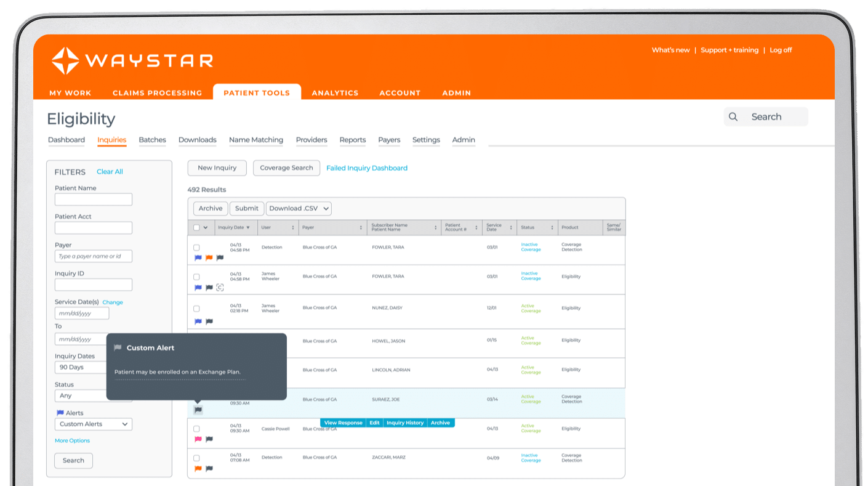Open the Analytics menu
868x486 pixels.
point(335,92)
